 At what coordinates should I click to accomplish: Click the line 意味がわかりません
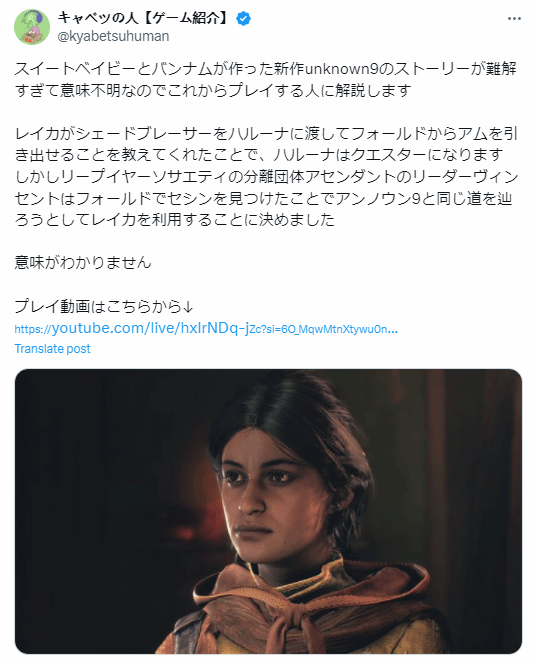[x=83, y=262]
